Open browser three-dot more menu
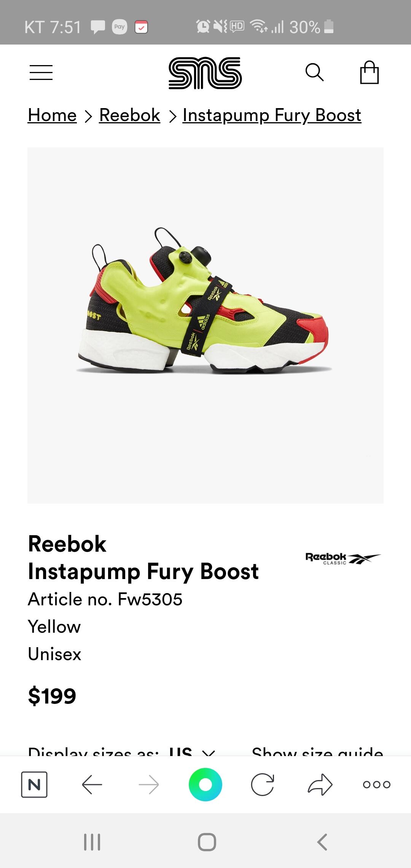The image size is (411, 868). (377, 785)
